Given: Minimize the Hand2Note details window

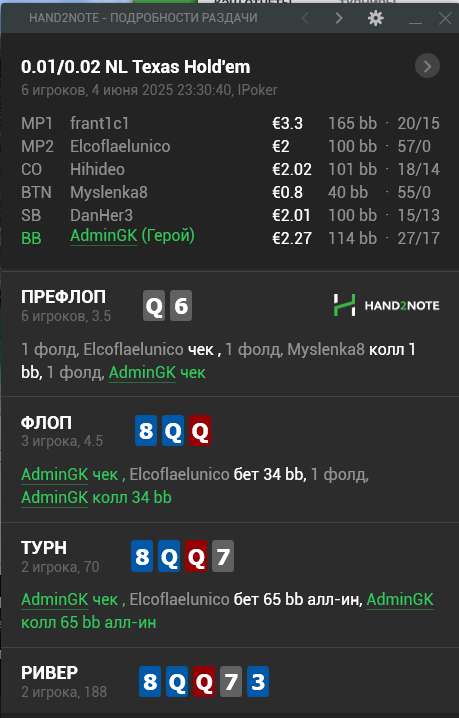Looking at the screenshot, I should [x=415, y=19].
